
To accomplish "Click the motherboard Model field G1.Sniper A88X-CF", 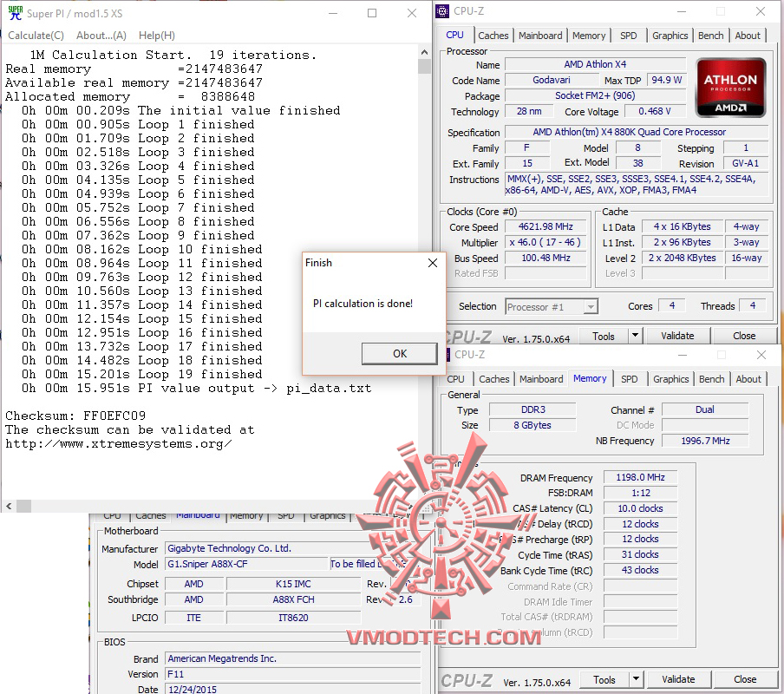I will click(246, 564).
